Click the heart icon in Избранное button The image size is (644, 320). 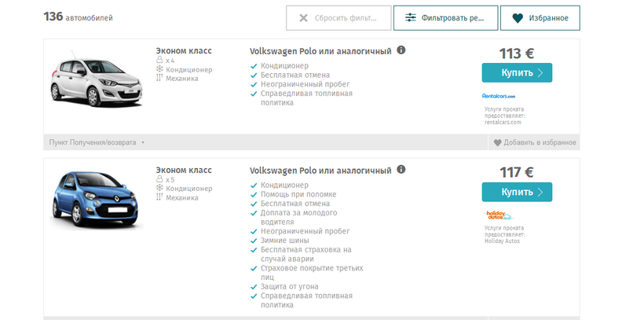(517, 17)
